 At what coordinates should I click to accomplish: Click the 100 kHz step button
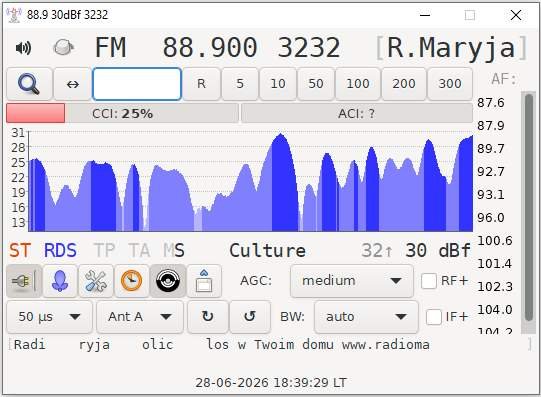tap(358, 84)
